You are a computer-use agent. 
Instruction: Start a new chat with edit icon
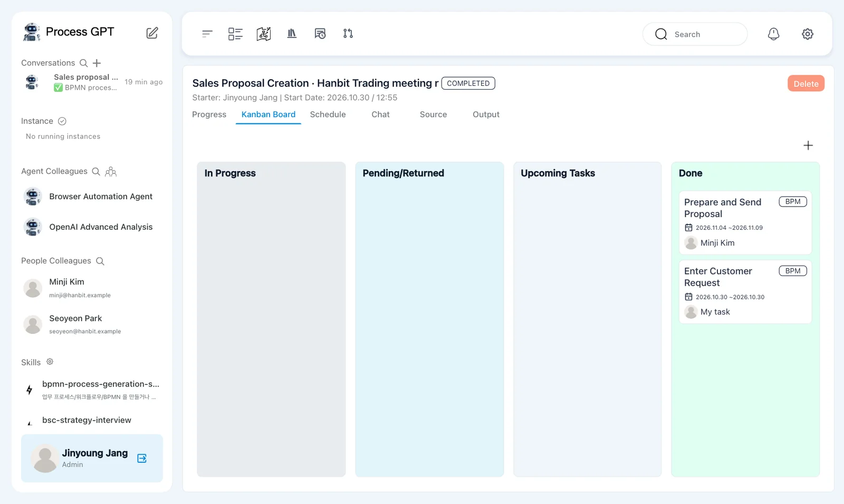(x=152, y=33)
